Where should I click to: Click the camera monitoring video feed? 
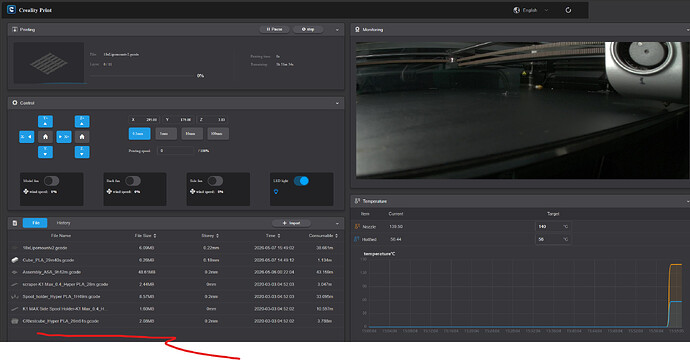pyautogui.click(x=523, y=110)
